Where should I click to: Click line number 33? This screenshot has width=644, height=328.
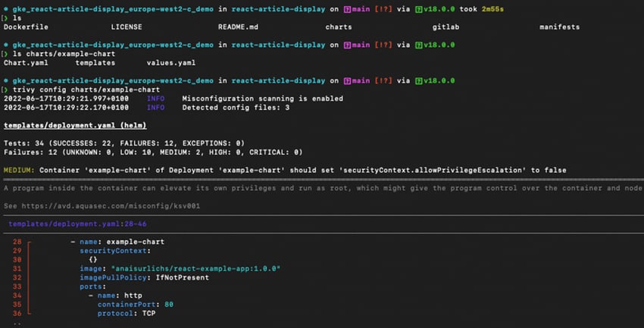tap(17, 286)
